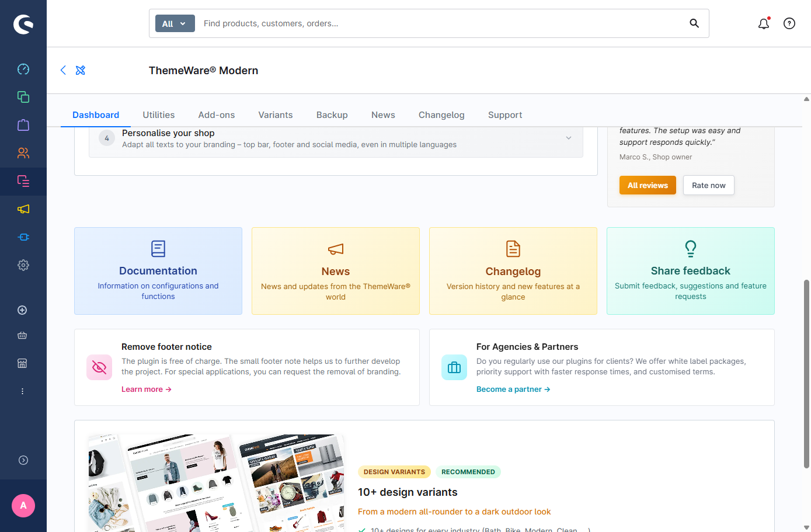Open the Share feedback card

pos(691,271)
